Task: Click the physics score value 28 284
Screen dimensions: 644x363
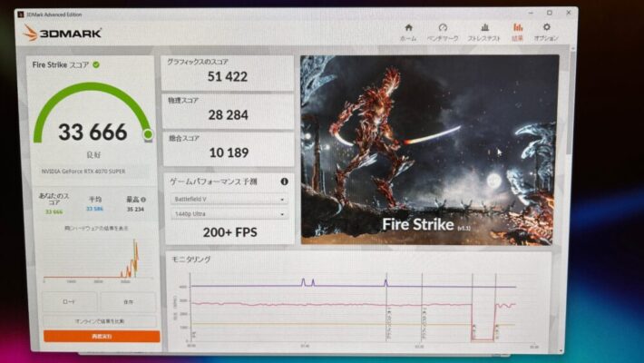Action: (x=228, y=114)
